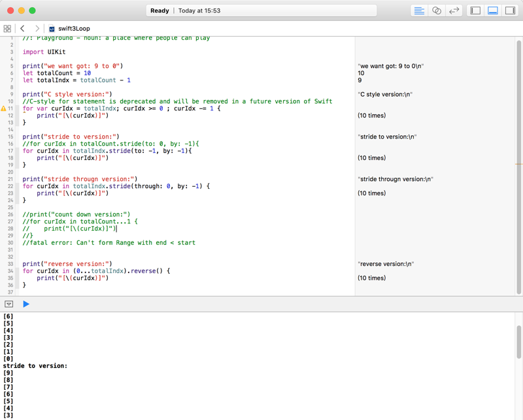Go forward in editor history
The image size is (523, 420).
(x=37, y=29)
